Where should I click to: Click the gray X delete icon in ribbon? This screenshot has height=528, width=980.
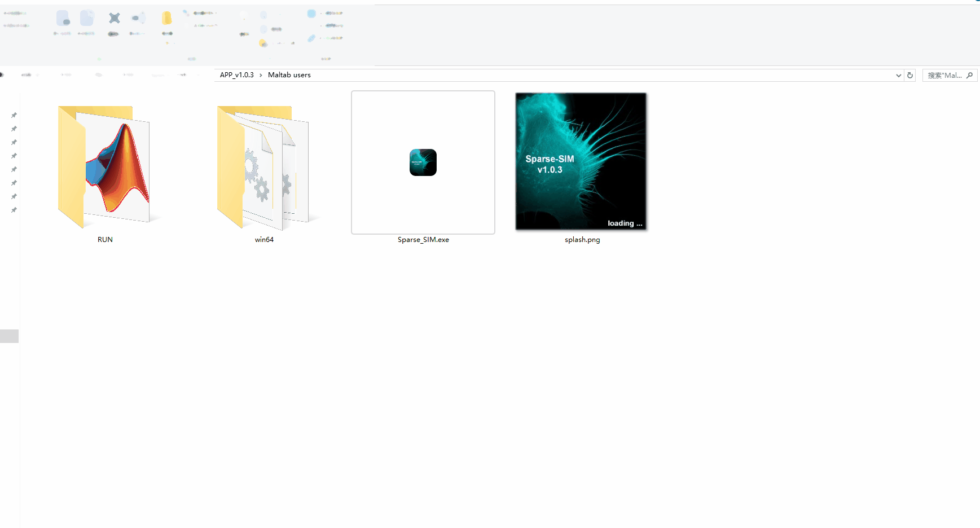(x=115, y=18)
